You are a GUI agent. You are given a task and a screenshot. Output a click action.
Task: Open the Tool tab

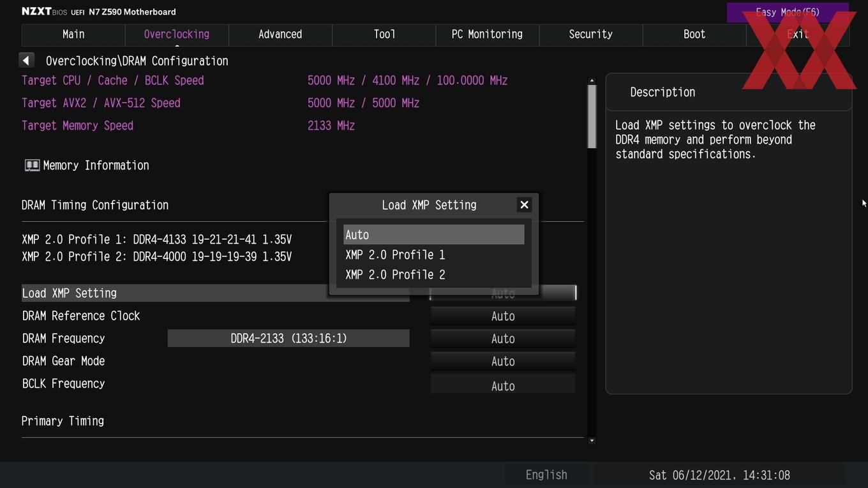point(384,34)
